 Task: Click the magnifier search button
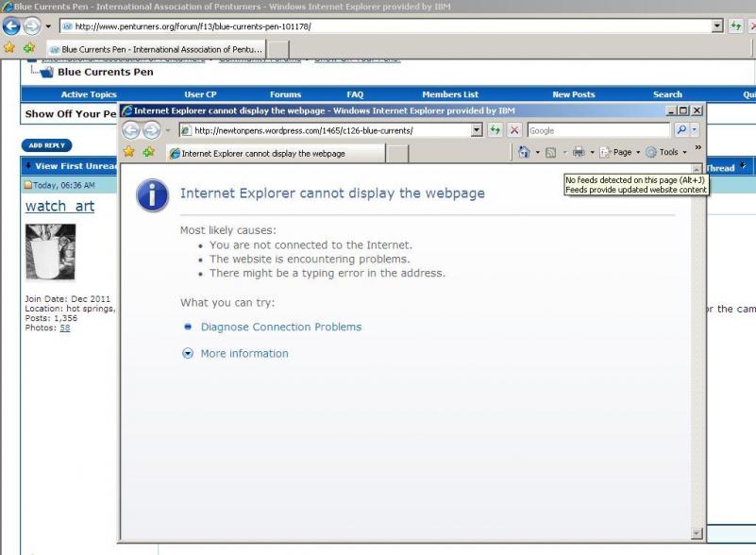681,129
